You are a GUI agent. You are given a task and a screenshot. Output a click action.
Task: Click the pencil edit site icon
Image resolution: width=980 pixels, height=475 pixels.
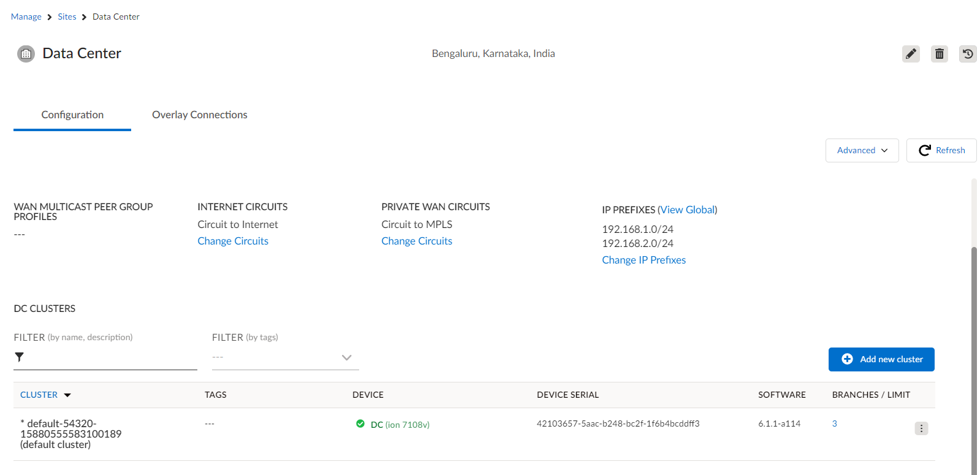(911, 54)
